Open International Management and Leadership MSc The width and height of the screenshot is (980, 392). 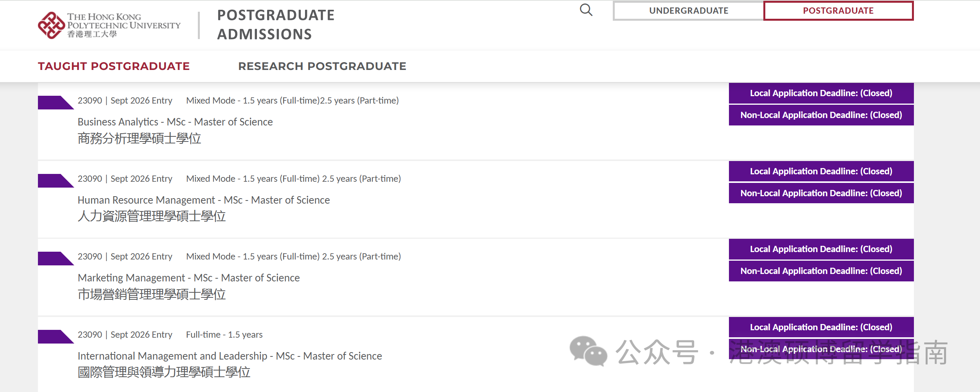(x=230, y=356)
